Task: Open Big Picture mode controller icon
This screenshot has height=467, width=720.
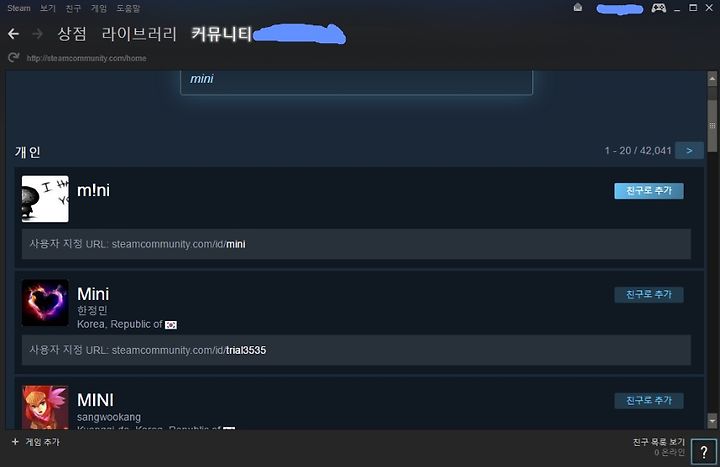Action: pos(659,8)
